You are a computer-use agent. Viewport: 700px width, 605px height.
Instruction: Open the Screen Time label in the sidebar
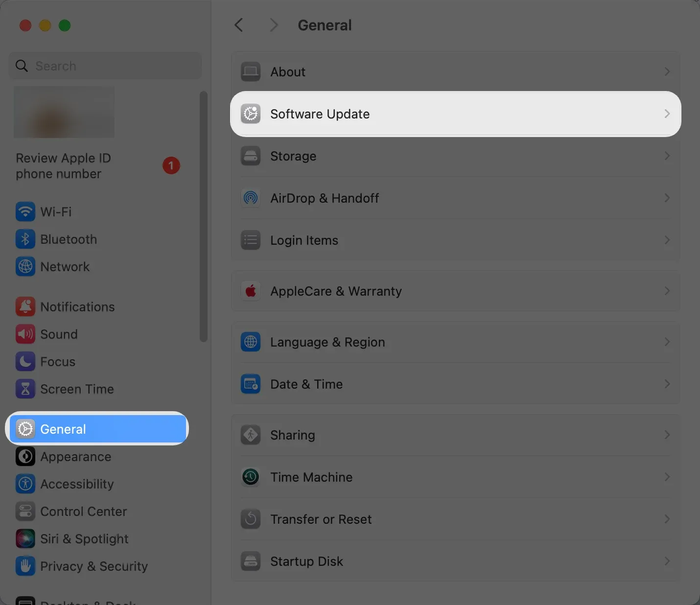pos(77,389)
